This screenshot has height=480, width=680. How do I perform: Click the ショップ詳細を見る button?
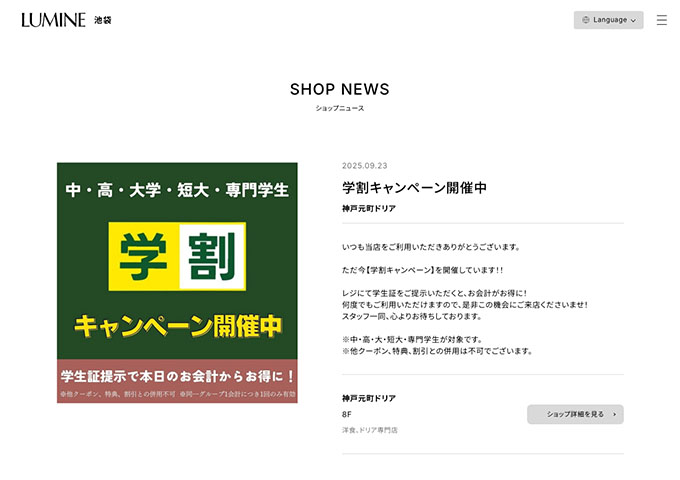tap(575, 414)
